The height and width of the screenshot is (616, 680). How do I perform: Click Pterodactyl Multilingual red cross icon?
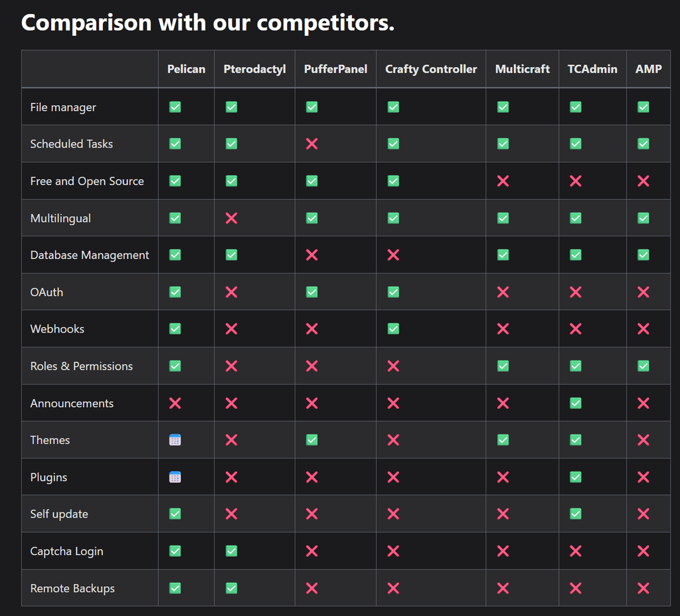click(231, 218)
